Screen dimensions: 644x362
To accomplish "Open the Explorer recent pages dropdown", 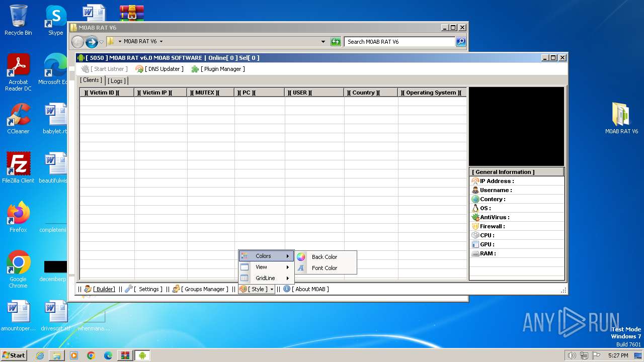I will [102, 42].
